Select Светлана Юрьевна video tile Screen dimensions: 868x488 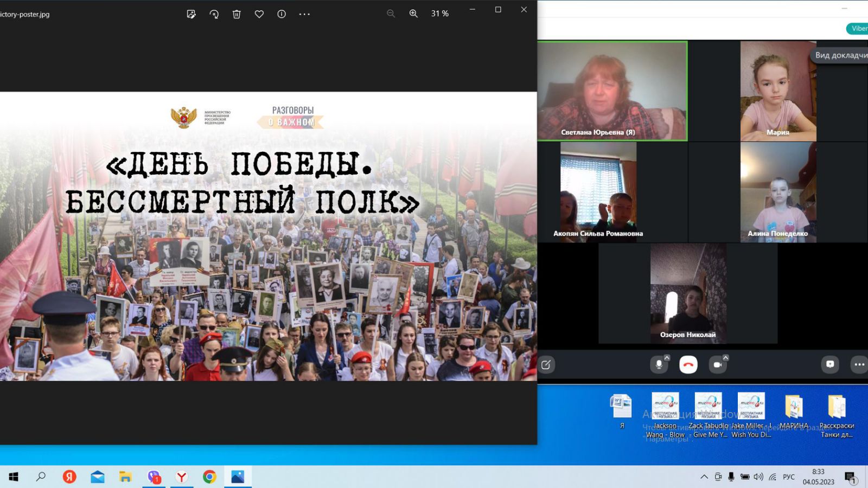tap(612, 91)
